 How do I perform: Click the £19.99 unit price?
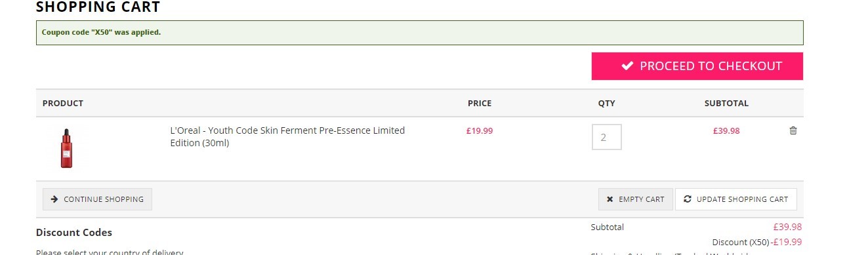480,130
